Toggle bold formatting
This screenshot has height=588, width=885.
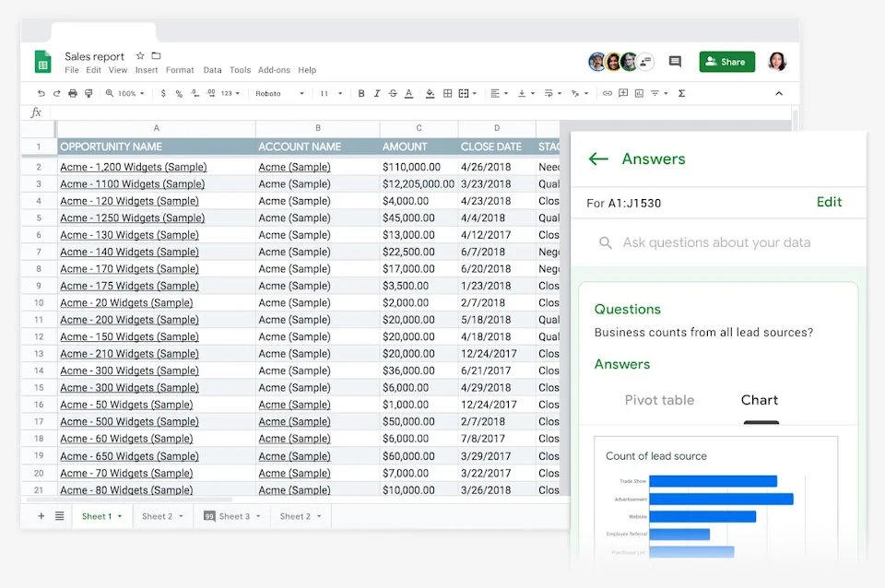click(x=360, y=93)
